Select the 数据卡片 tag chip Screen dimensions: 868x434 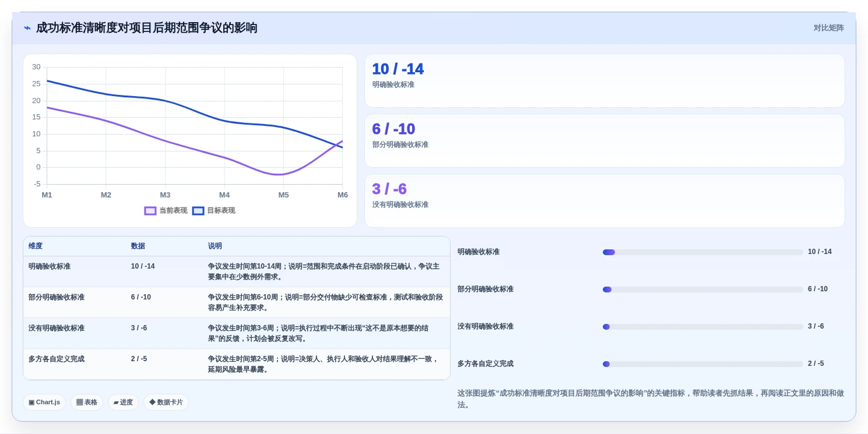[166, 402]
